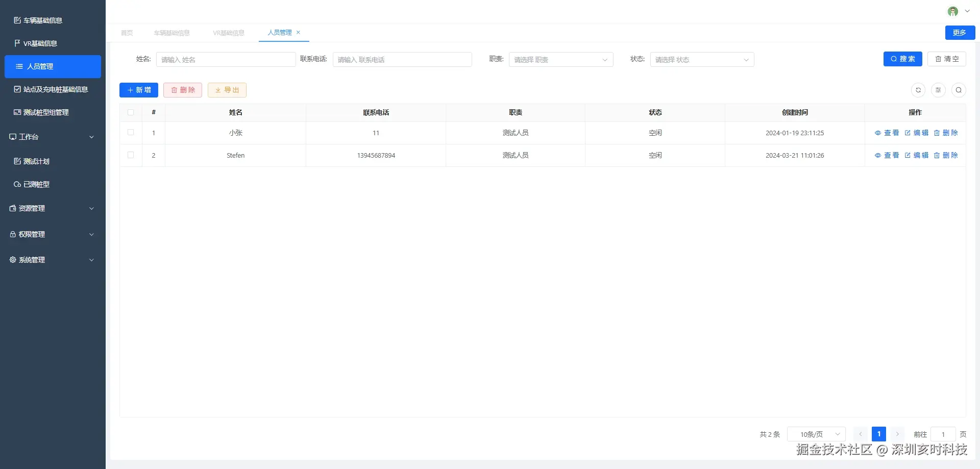The width and height of the screenshot is (980, 469).
Task: Delete the 小张 row
Action: [x=946, y=133]
